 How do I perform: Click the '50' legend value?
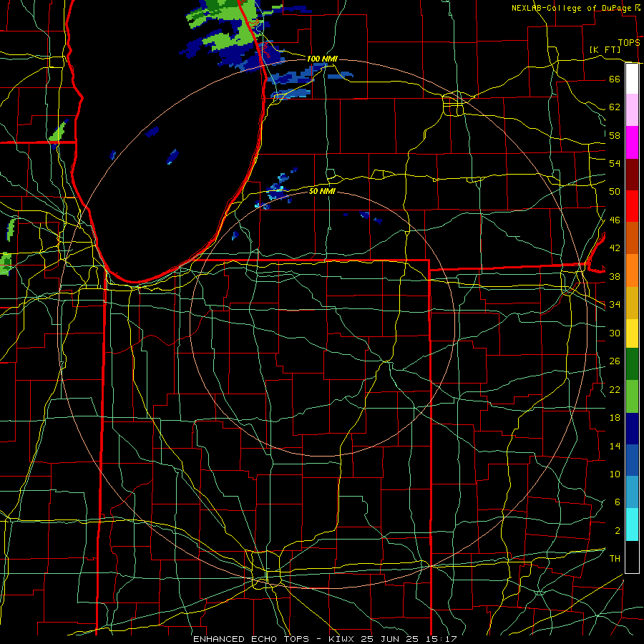point(615,192)
